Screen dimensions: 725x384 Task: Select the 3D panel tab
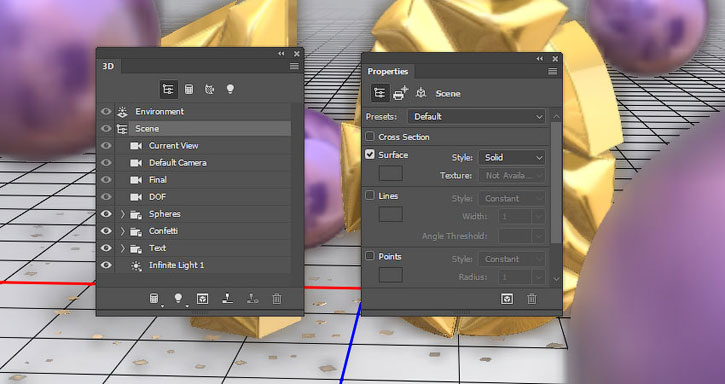point(108,66)
